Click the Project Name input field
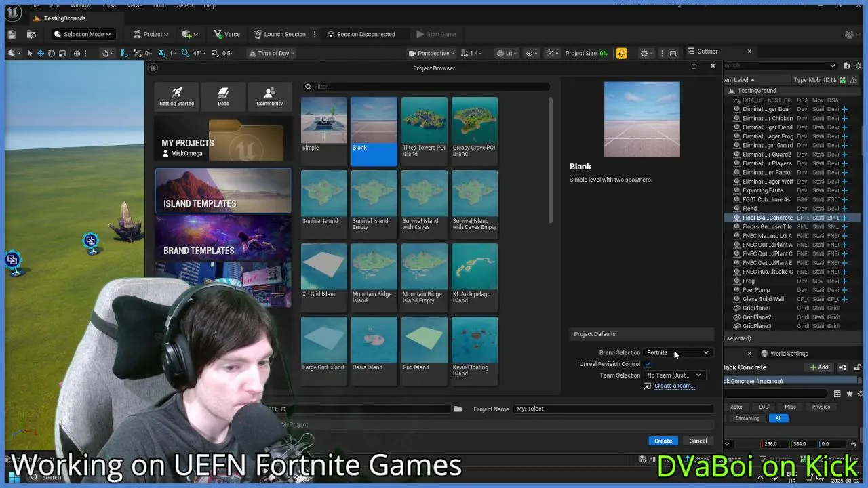868x488 pixels. click(x=613, y=409)
